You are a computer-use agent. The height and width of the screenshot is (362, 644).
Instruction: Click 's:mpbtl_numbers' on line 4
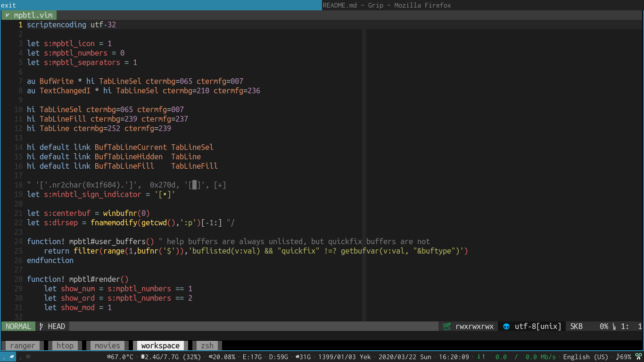click(75, 53)
